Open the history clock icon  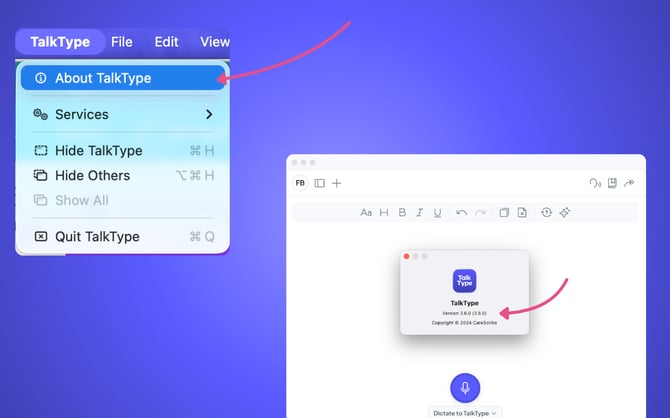[x=547, y=212]
